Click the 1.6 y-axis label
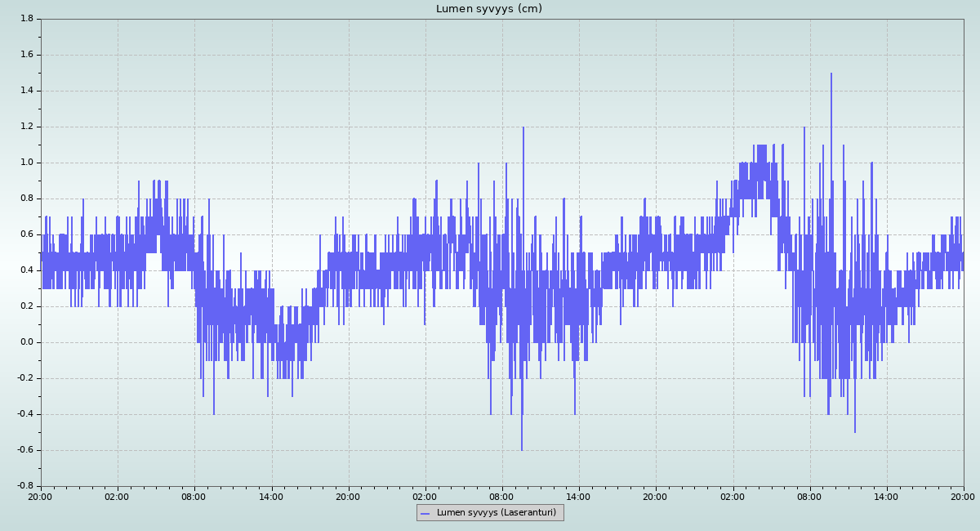 [26, 55]
